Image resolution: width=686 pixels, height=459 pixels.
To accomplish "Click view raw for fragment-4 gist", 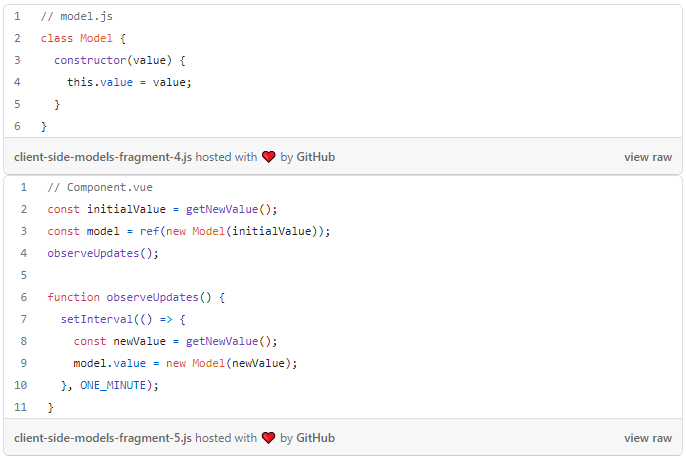I will click(x=648, y=157).
